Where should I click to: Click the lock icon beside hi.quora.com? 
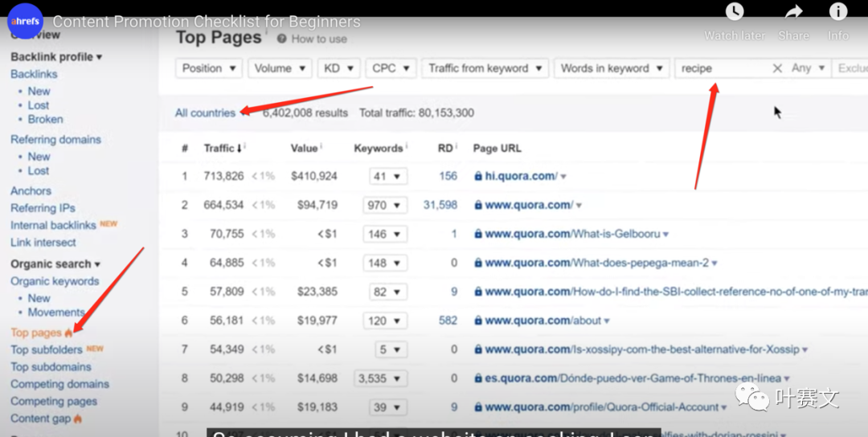pos(478,176)
